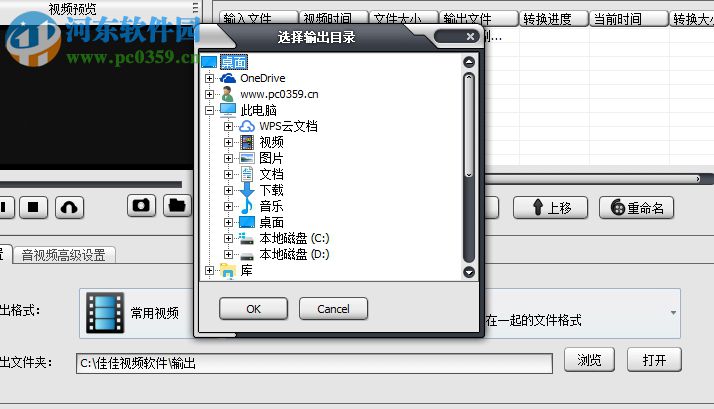
Task: Select the OneDrive cloud icon
Action: (228, 78)
